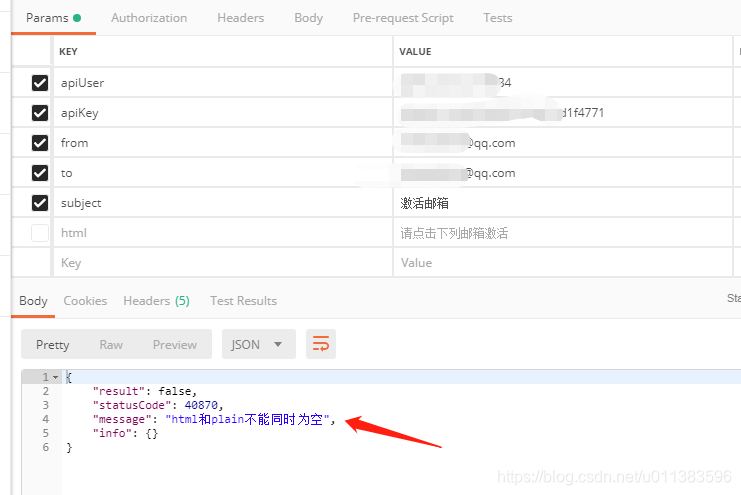The width and height of the screenshot is (741, 495).
Task: Uncheck the from parameter checkbox
Action: tap(40, 143)
